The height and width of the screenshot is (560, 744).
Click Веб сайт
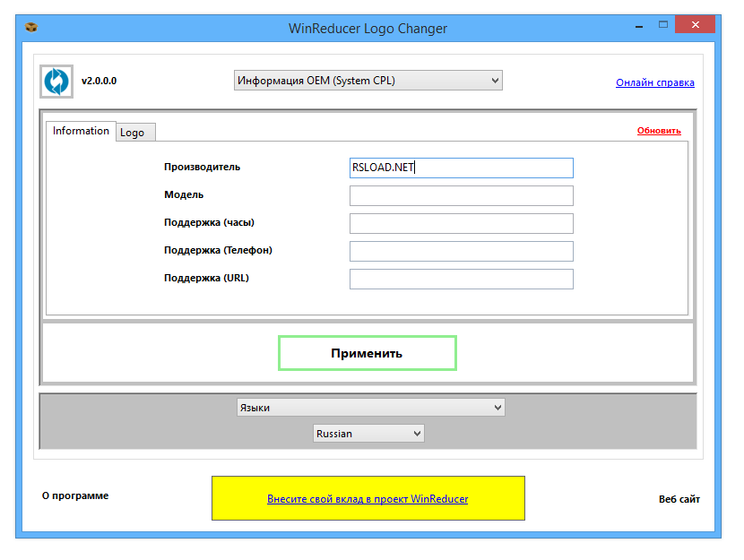(x=678, y=495)
